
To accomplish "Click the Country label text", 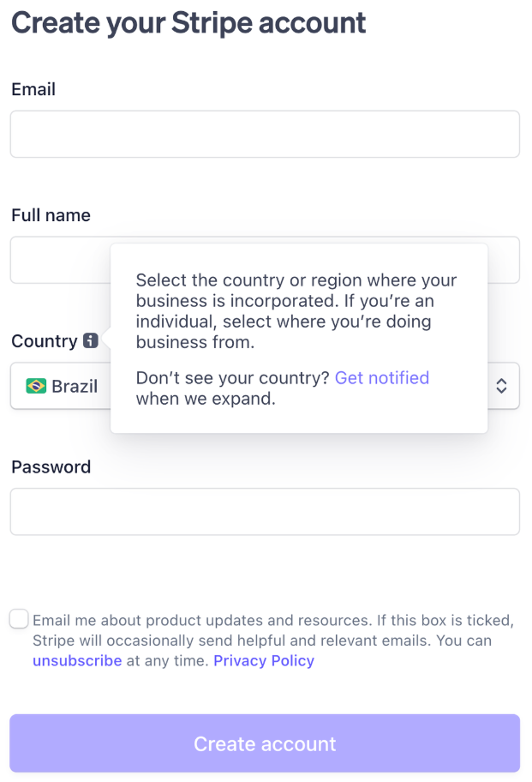I will [44, 341].
